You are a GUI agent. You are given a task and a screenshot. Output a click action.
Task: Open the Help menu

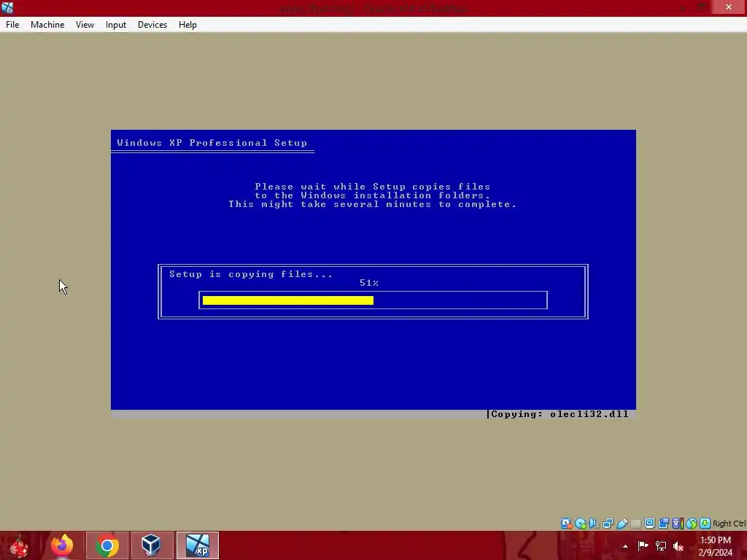click(187, 25)
